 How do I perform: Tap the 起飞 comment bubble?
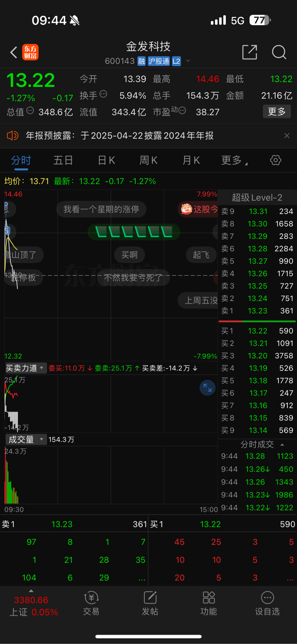point(201,255)
